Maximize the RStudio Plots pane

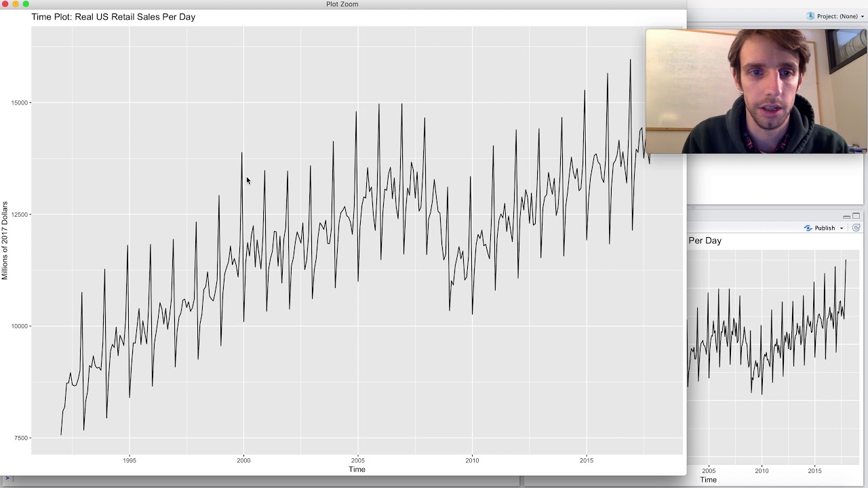click(856, 216)
